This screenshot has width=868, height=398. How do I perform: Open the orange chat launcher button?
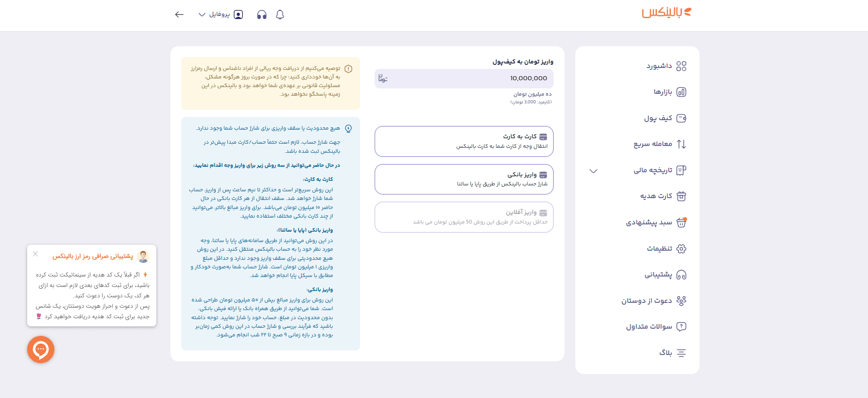click(41, 349)
